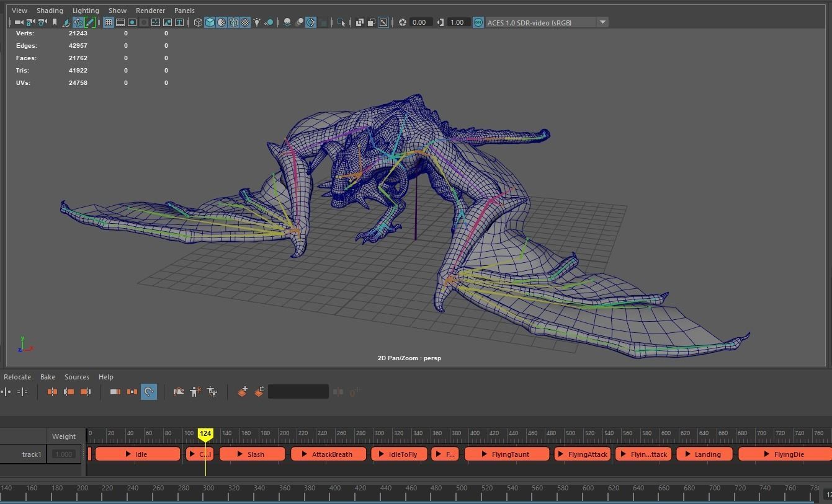This screenshot has width=832, height=504.
Task: Click the Exposure icon
Action: [403, 22]
